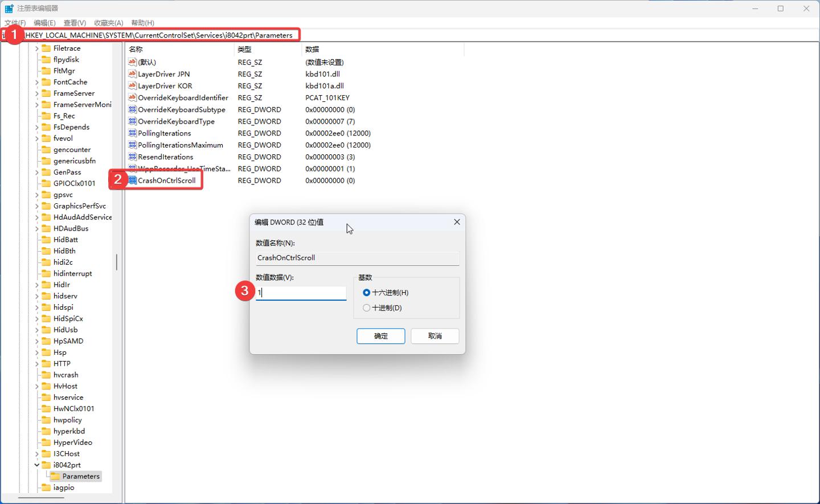Click the LayerDriver JPN string value icon
Image resolution: width=820 pixels, height=504 pixels.
tap(132, 74)
